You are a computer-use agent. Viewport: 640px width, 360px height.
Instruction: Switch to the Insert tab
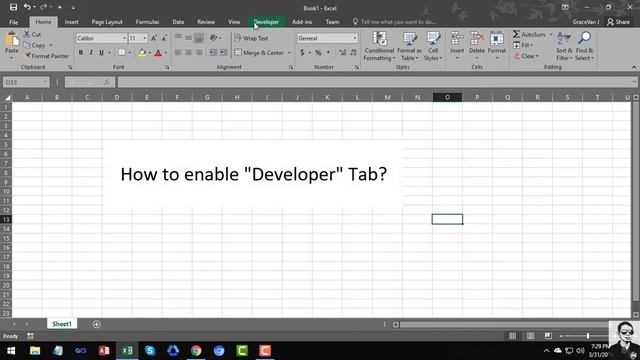[x=71, y=22]
